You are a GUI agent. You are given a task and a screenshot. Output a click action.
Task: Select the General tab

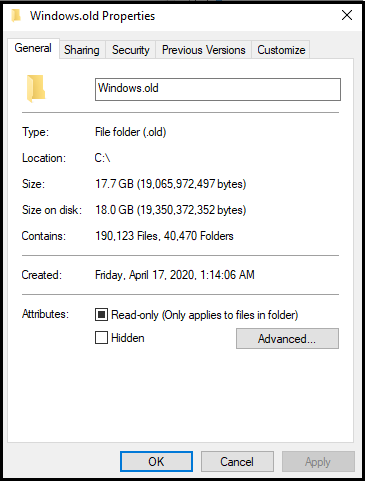pyautogui.click(x=33, y=48)
